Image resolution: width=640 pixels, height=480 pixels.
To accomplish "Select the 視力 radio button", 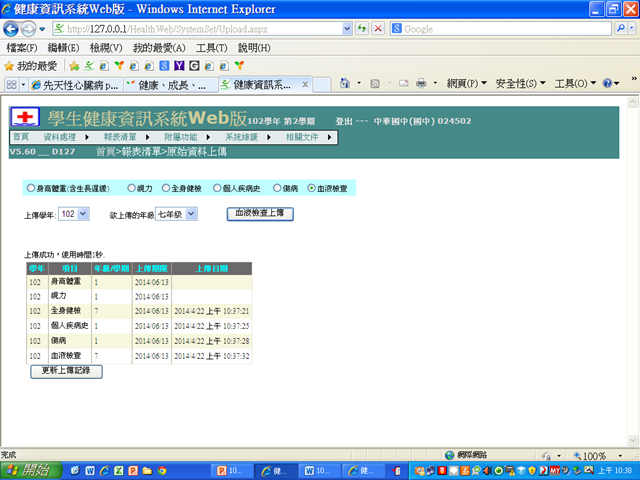I will point(131,188).
